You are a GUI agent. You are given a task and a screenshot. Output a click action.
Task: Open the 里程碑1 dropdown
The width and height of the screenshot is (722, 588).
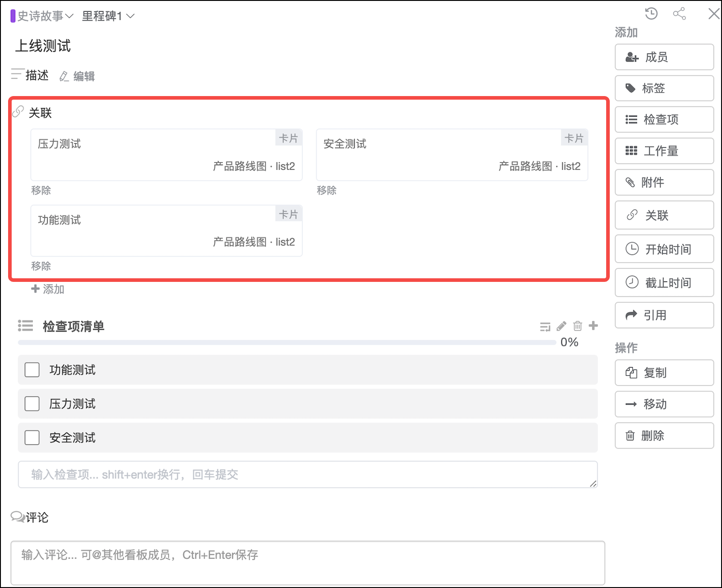pyautogui.click(x=108, y=16)
